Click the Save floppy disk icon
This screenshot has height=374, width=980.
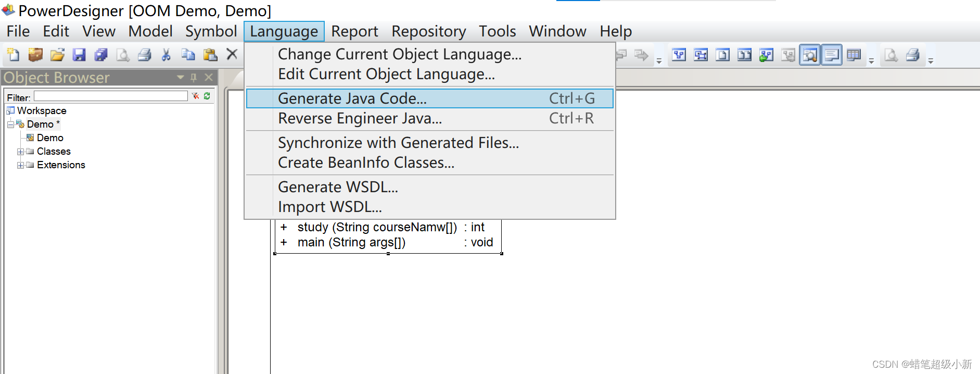79,55
